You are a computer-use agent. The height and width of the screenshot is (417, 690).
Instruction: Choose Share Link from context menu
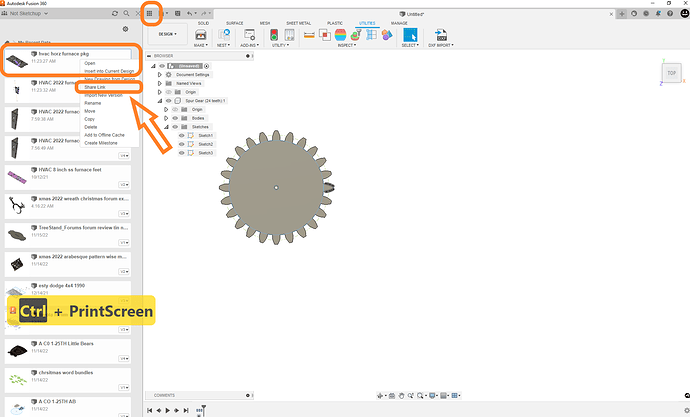pyautogui.click(x=95, y=87)
